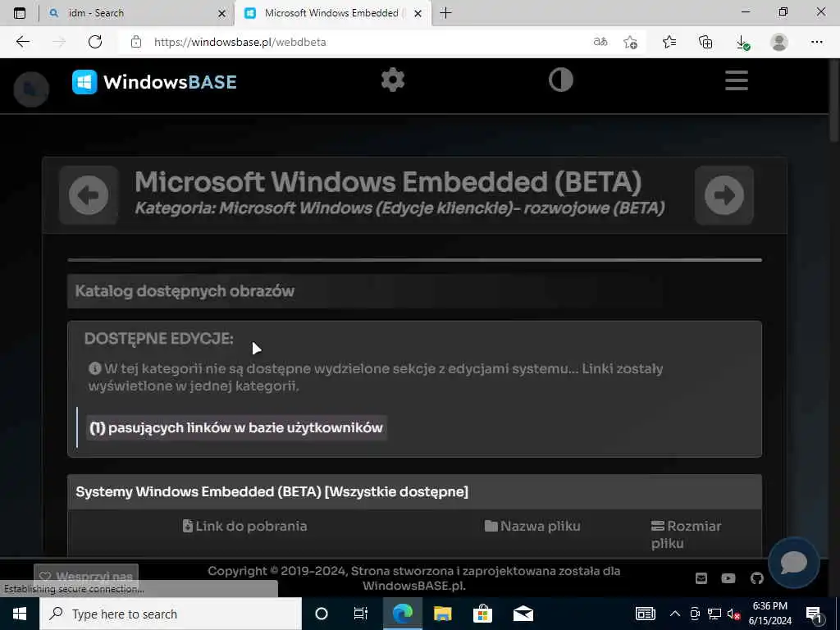The image size is (840, 630).
Task: Click the muted volume tray icon
Action: [x=733, y=614]
